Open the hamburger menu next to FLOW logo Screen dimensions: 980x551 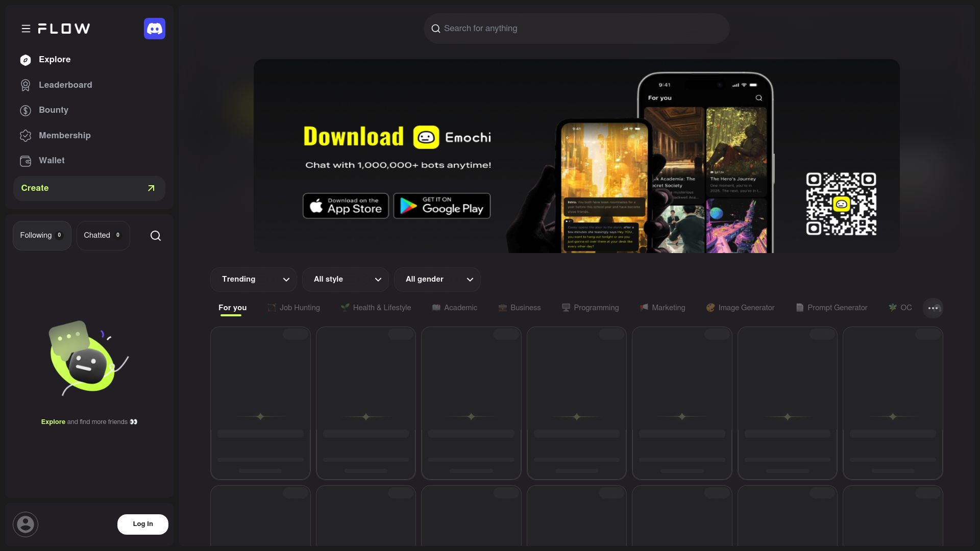[x=26, y=29]
